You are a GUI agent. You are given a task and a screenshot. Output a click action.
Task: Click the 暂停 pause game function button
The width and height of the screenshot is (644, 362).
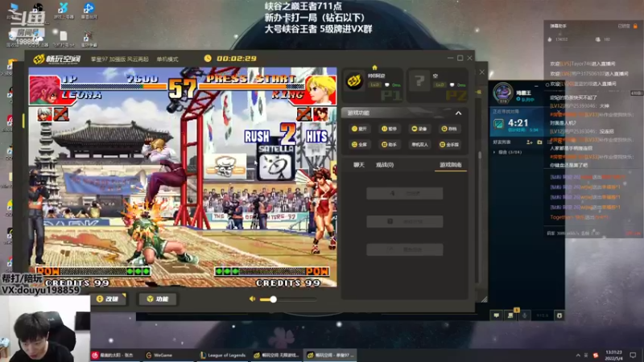pyautogui.click(x=389, y=129)
